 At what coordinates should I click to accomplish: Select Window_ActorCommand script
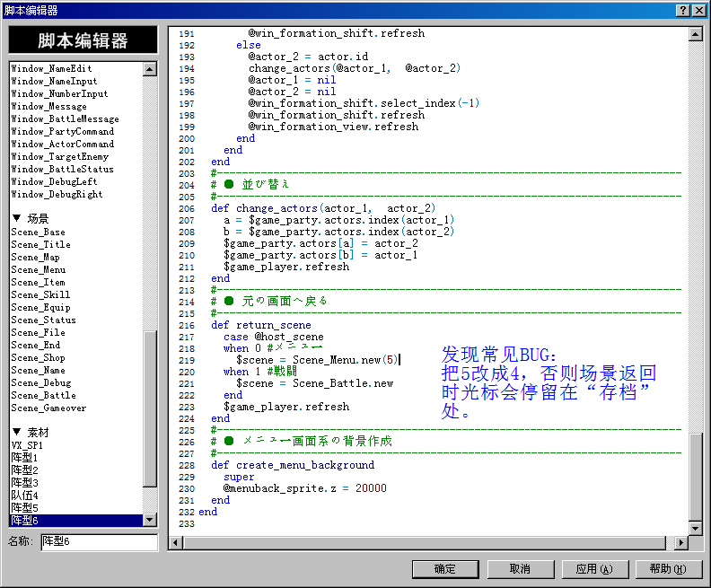(62, 145)
